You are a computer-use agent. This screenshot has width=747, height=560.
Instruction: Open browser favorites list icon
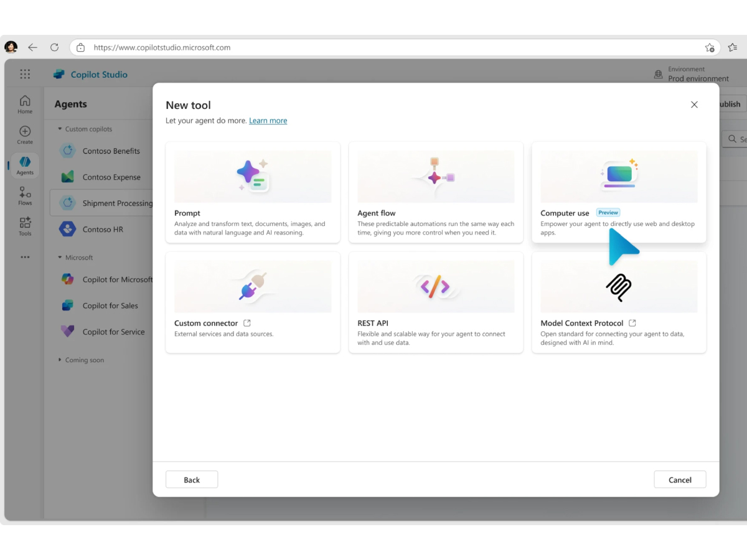pyautogui.click(x=733, y=47)
